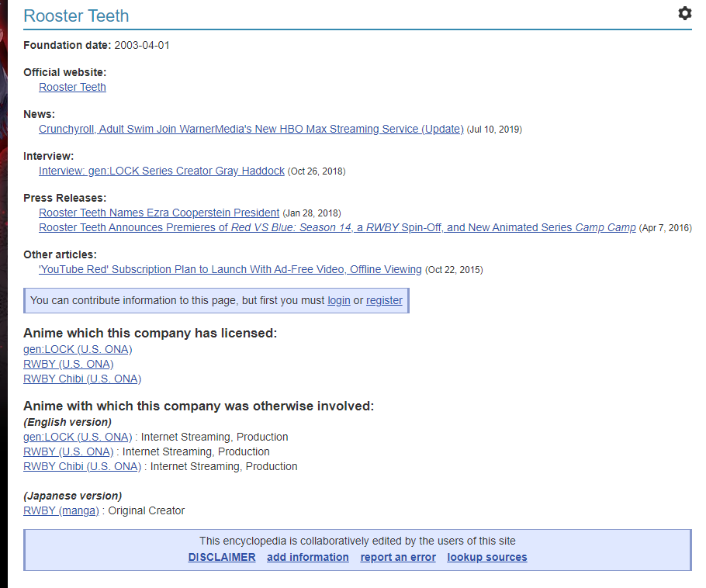Viewport: 706px width, 588px height.
Task: Open the Crunchyroll HBO Max news article
Action: click(251, 129)
